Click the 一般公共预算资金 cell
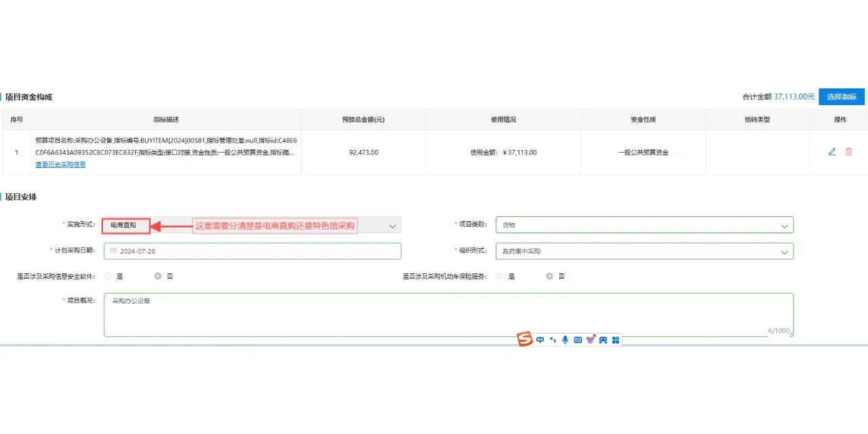 pos(643,153)
